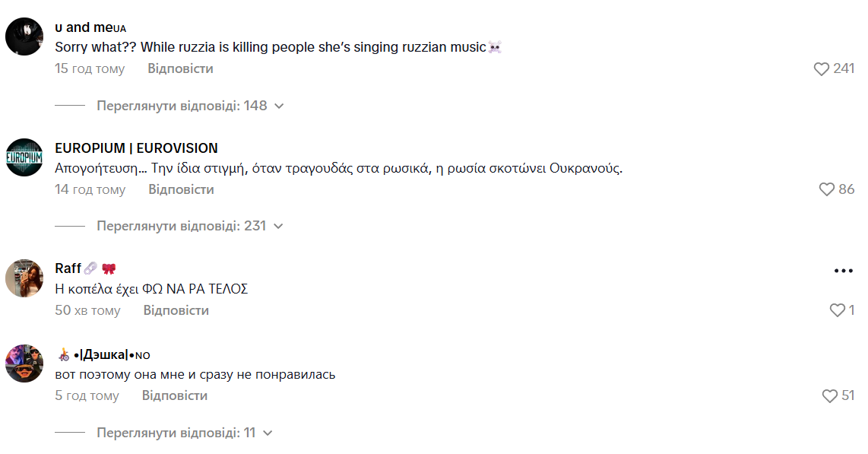Viewport: 868px width, 454px height.
Task: Expand 231 replies under EUROPIUM comment
Action: pyautogui.click(x=190, y=226)
